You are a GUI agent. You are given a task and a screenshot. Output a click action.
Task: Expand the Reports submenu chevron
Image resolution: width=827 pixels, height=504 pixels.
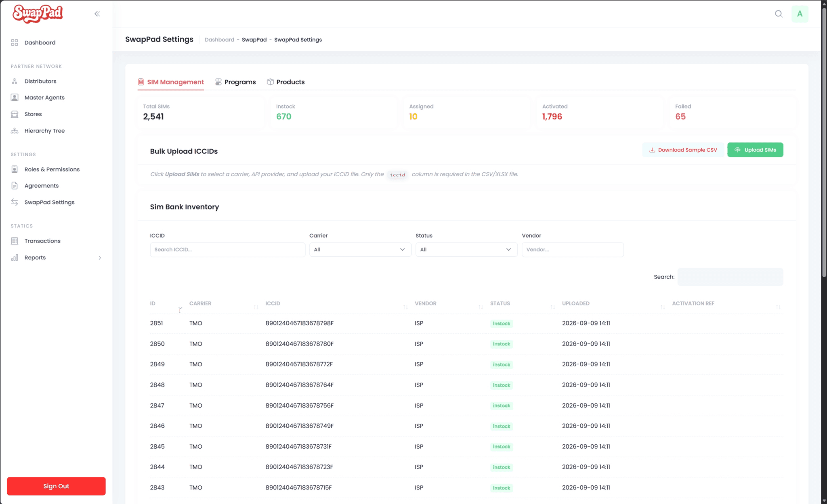(100, 258)
